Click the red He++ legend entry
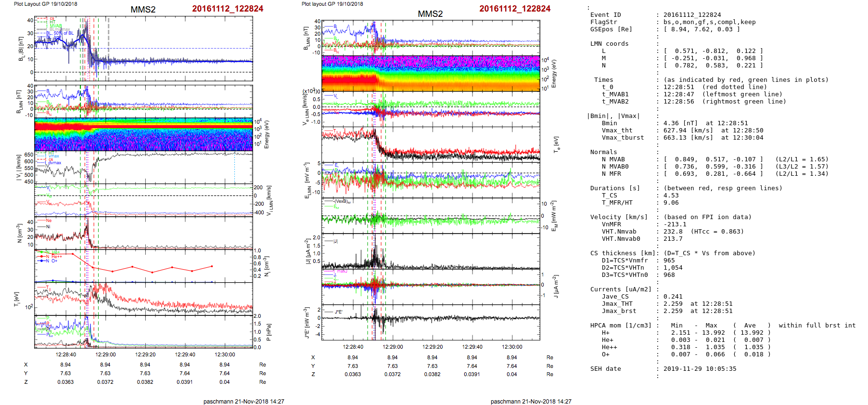Image resolution: width=868 pixels, height=405 pixels. tap(54, 257)
